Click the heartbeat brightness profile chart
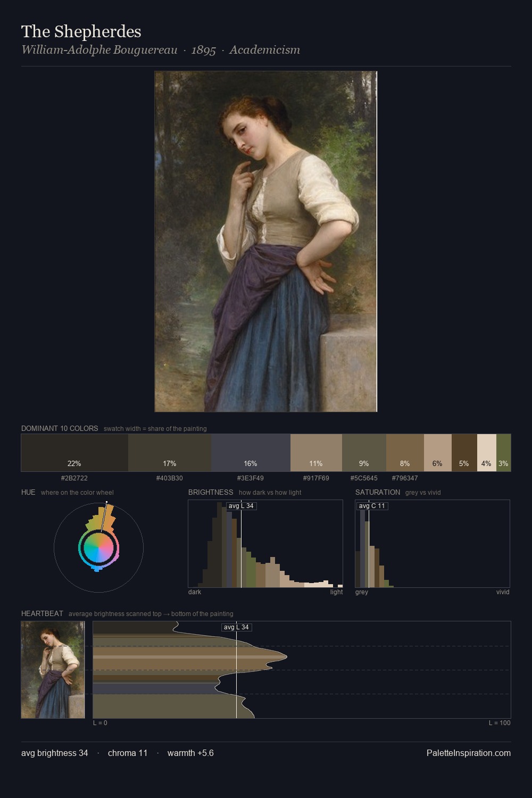Viewport: 532px width, 798px height. pyautogui.click(x=302, y=670)
